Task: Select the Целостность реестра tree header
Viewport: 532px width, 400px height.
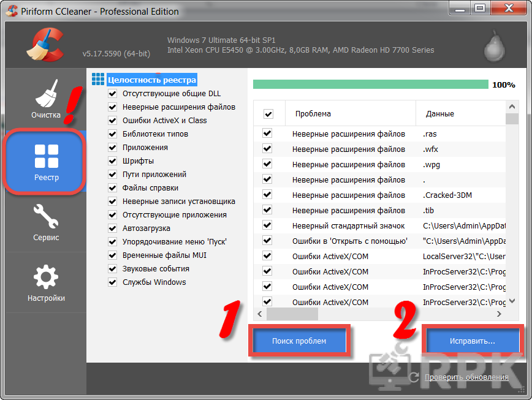Action: [x=151, y=80]
